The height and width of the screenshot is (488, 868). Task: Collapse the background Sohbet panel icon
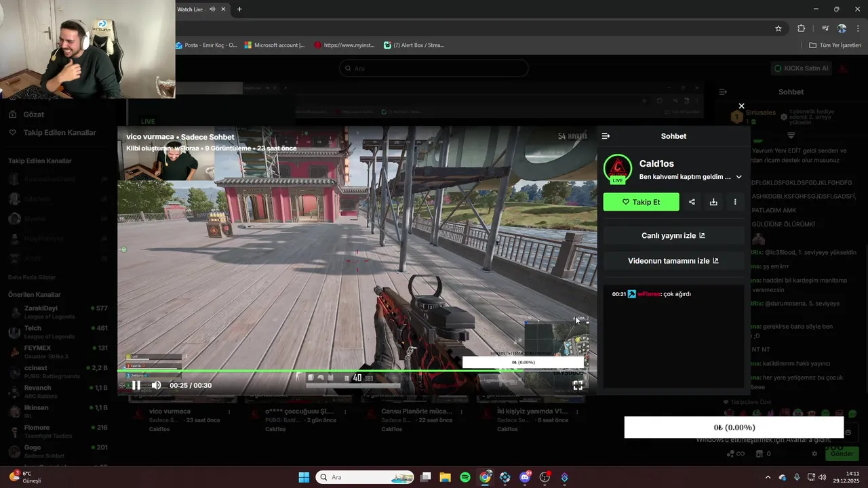[x=723, y=91]
